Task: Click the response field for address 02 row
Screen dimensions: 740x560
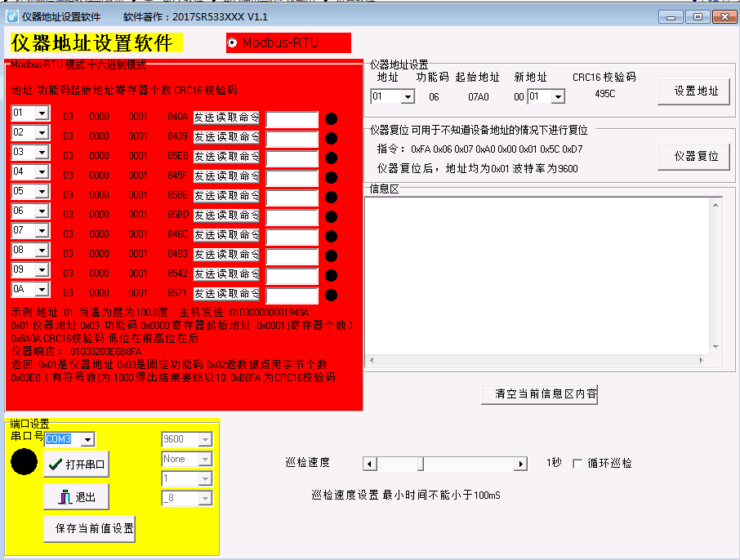Action: click(292, 139)
